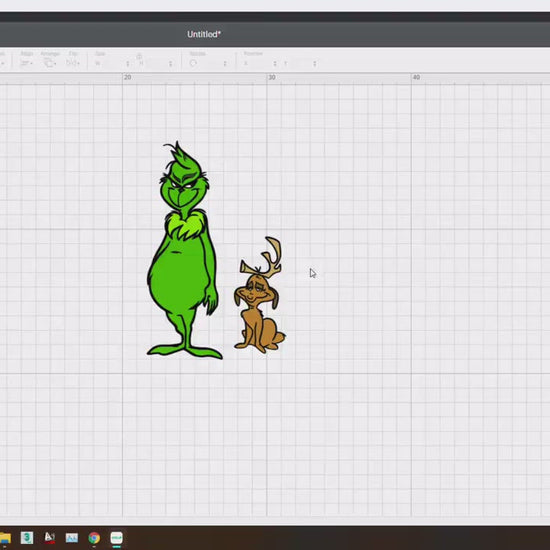Image resolution: width=550 pixels, height=550 pixels.
Task: Click the Position X input field
Action: coord(260,63)
